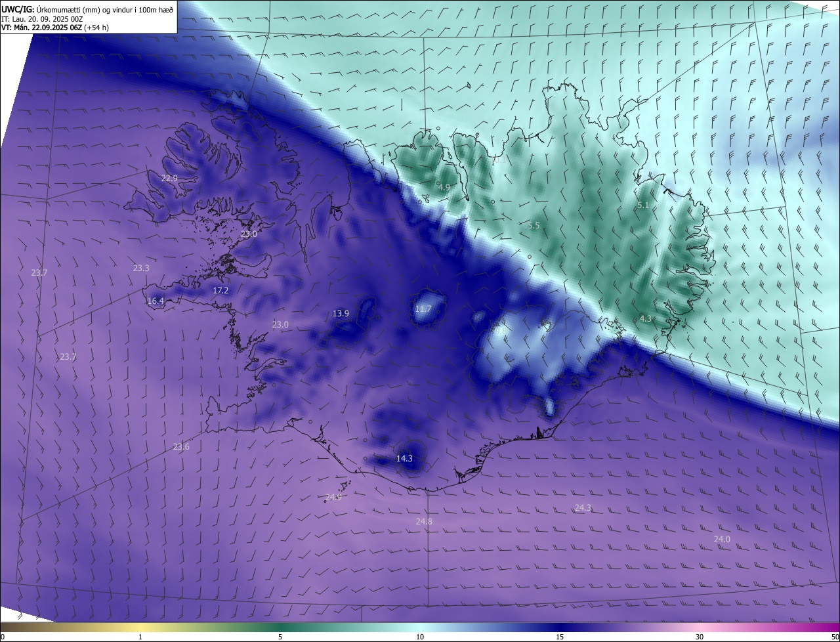Select the color scale tick label 15
The image size is (840, 642).
[x=560, y=637]
